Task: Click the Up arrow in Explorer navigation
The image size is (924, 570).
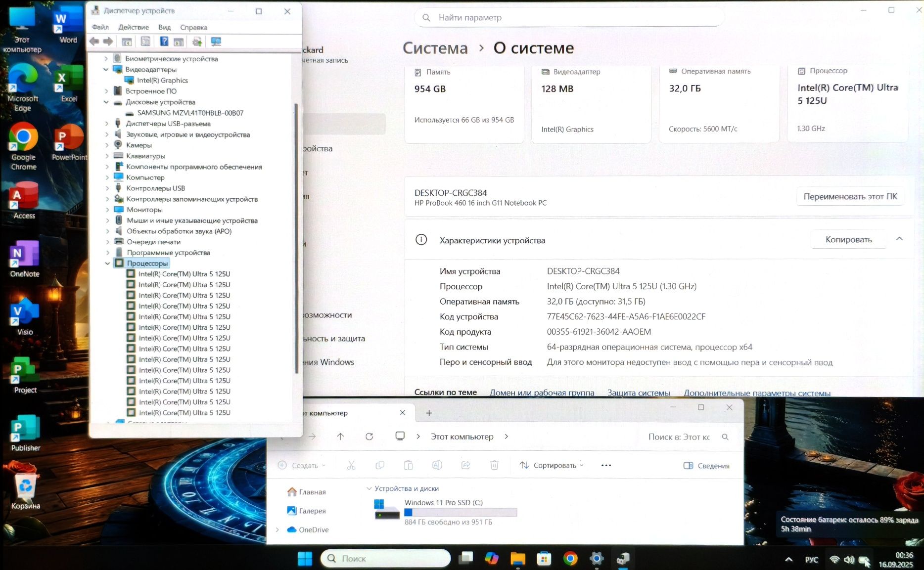Action: [340, 437]
